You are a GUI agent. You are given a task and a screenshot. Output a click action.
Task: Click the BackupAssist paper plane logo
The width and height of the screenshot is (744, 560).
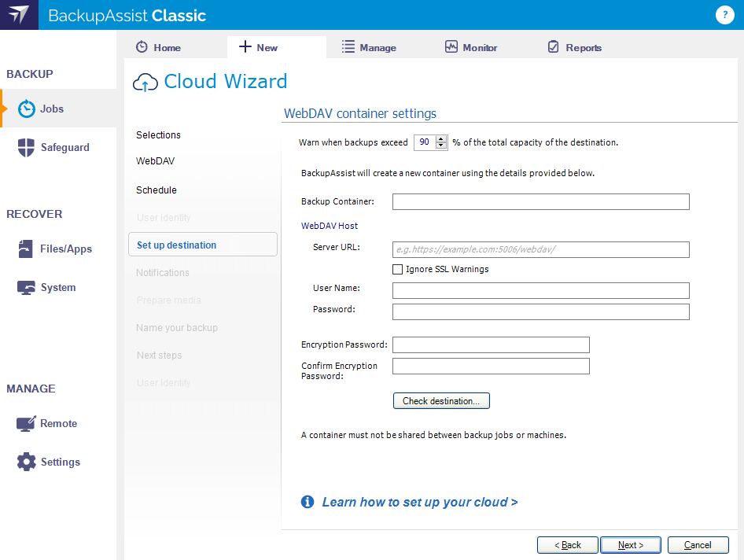click(19, 15)
